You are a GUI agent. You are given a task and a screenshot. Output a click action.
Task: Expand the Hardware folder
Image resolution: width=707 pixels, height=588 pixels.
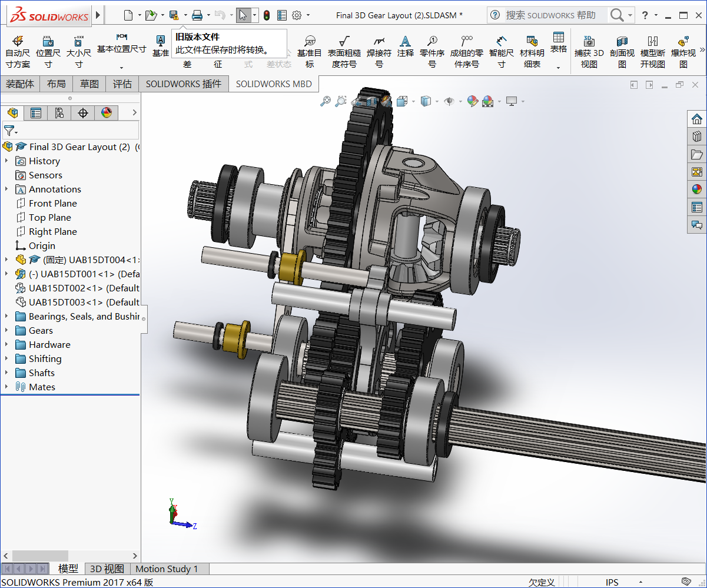pyautogui.click(x=6, y=344)
